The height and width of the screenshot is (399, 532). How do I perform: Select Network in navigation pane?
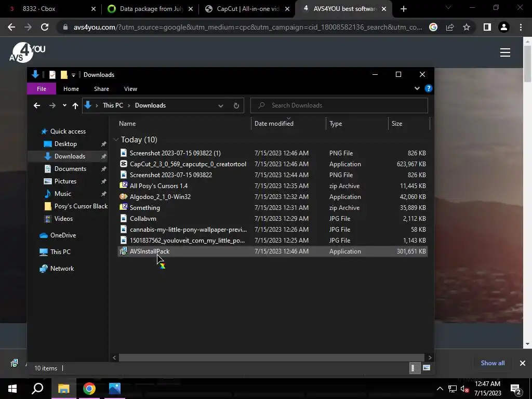62,269
